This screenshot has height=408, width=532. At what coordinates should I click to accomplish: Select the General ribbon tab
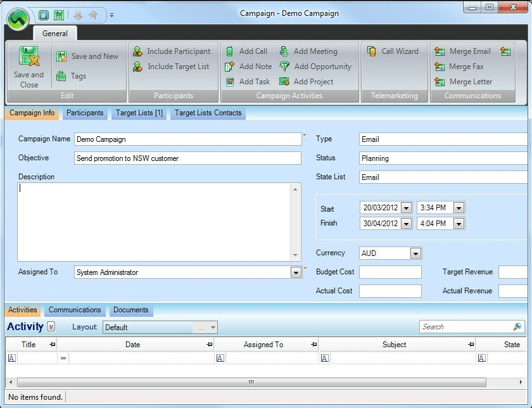tap(55, 34)
